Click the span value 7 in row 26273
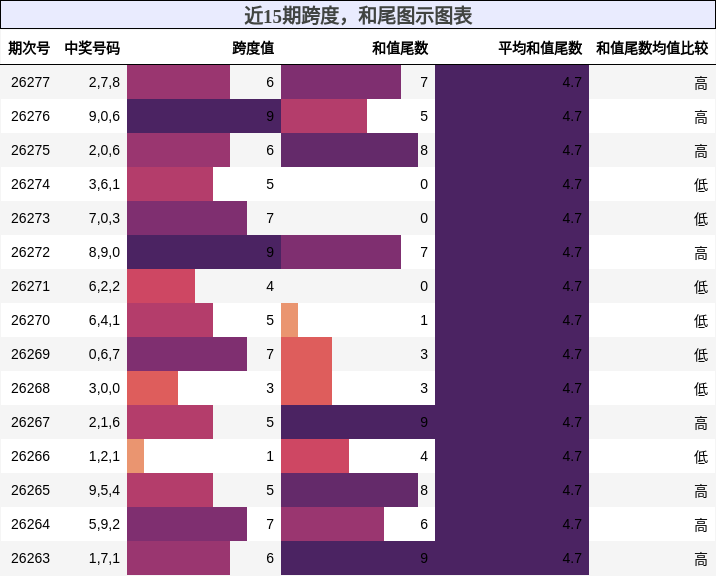 270,218
